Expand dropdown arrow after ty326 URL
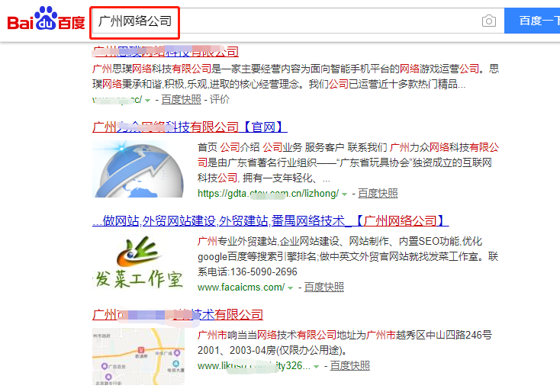Viewport: 560px width, 392px height. (x=316, y=367)
